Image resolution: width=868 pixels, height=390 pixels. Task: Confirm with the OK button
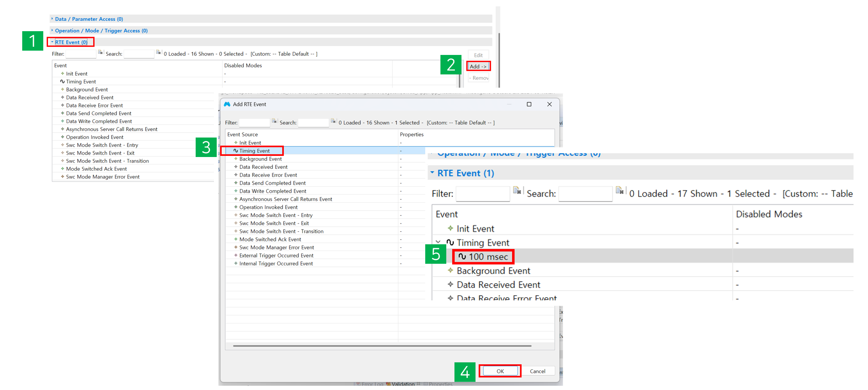pos(500,371)
